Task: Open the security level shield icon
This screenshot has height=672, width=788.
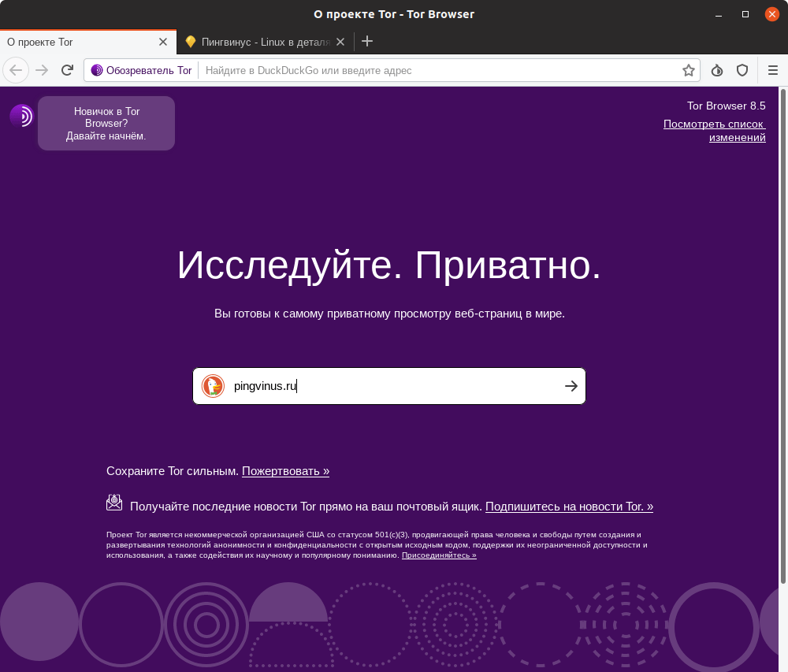Action: pyautogui.click(x=742, y=70)
